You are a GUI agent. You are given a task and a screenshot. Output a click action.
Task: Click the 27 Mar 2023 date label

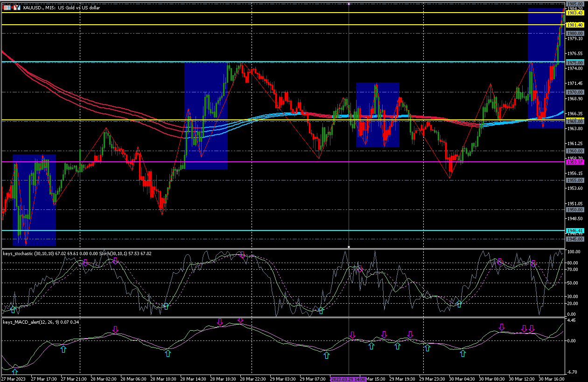(x=14, y=379)
